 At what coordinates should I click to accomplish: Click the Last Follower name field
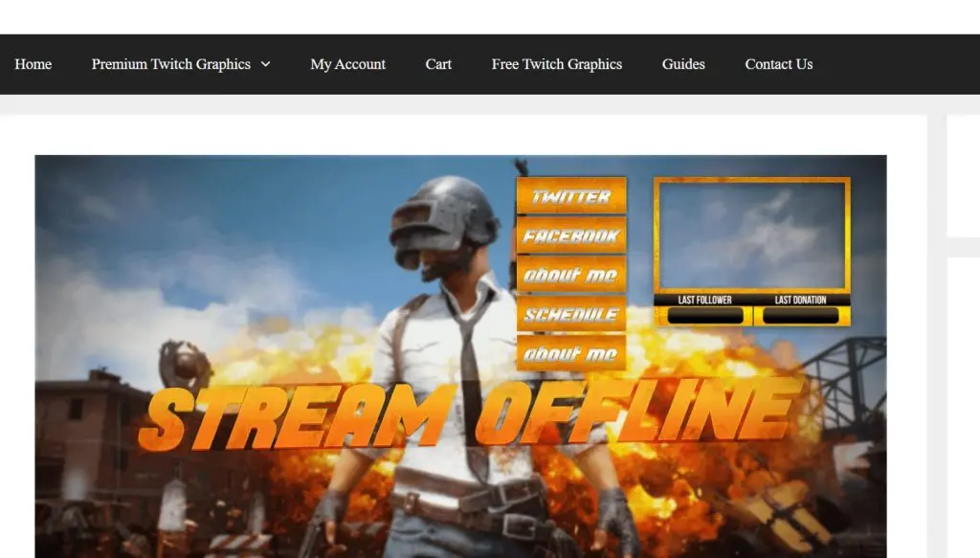(x=703, y=315)
